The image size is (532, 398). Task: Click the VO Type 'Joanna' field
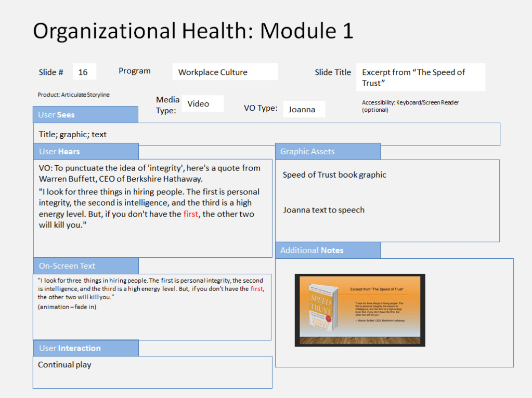click(x=304, y=110)
